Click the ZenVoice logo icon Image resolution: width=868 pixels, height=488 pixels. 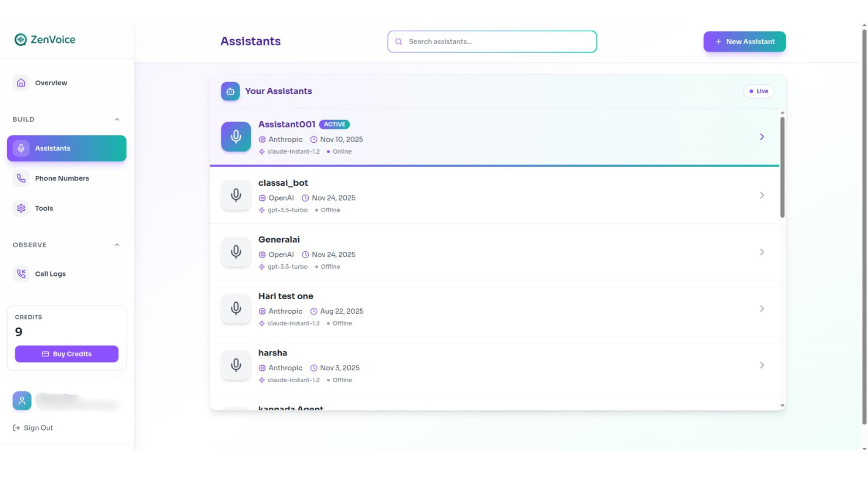coord(20,40)
